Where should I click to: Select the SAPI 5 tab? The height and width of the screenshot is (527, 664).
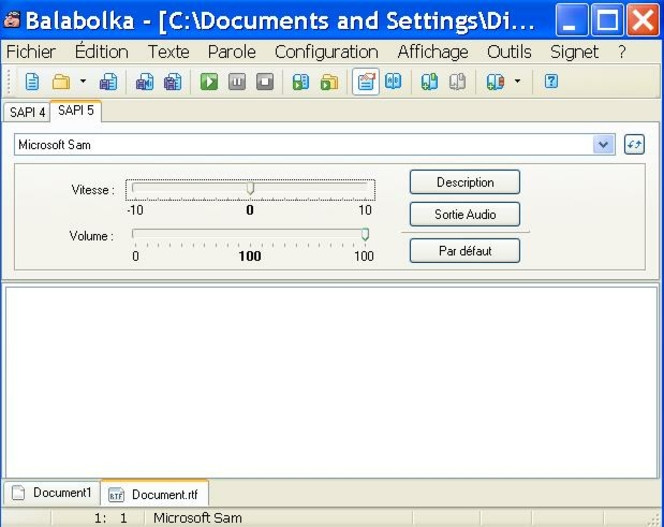coord(76,111)
